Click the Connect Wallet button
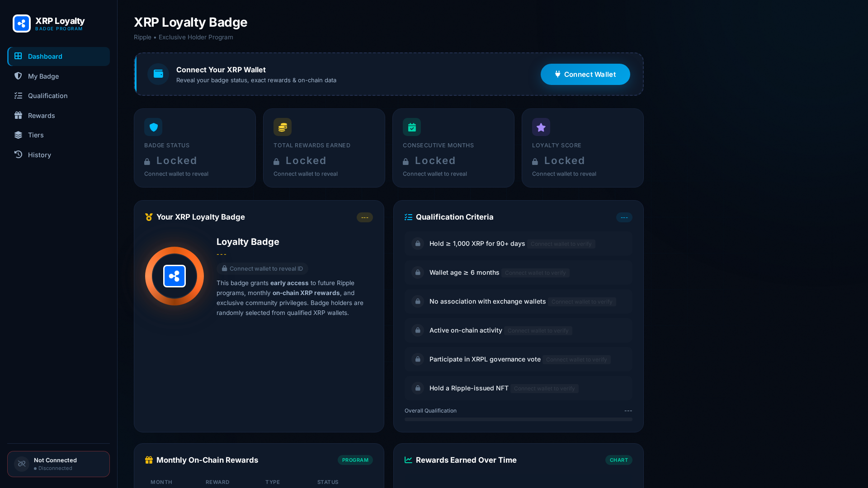 tap(585, 74)
